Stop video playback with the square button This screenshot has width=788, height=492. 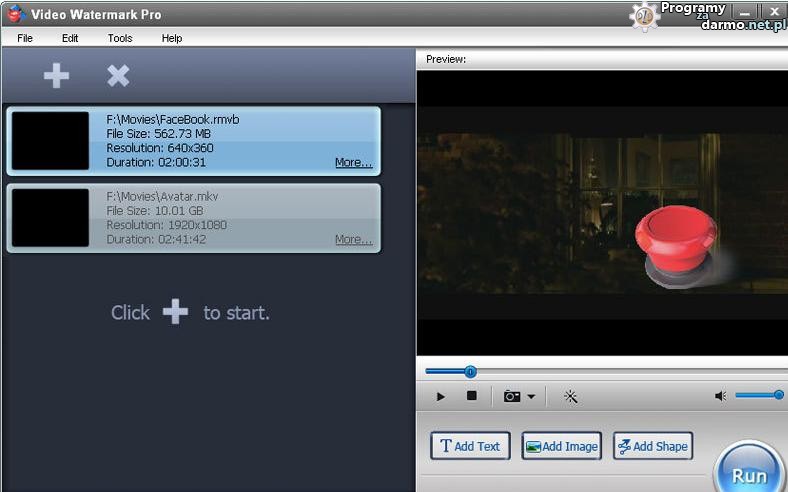471,396
